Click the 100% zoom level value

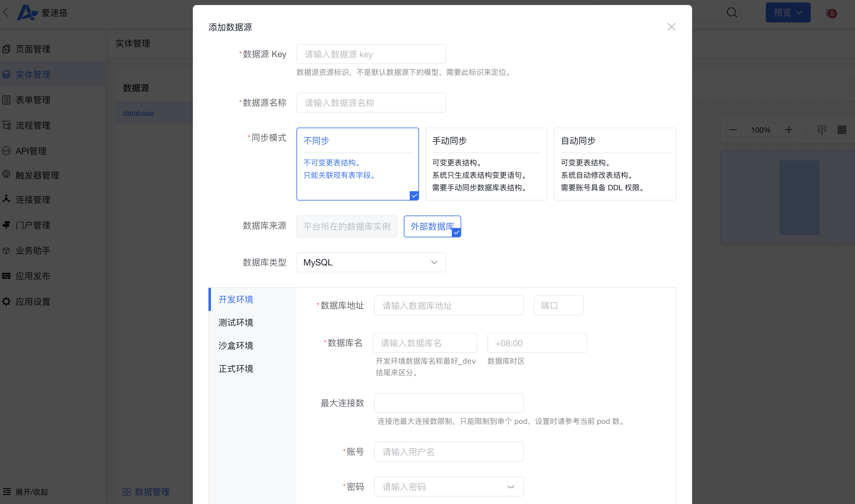(760, 130)
